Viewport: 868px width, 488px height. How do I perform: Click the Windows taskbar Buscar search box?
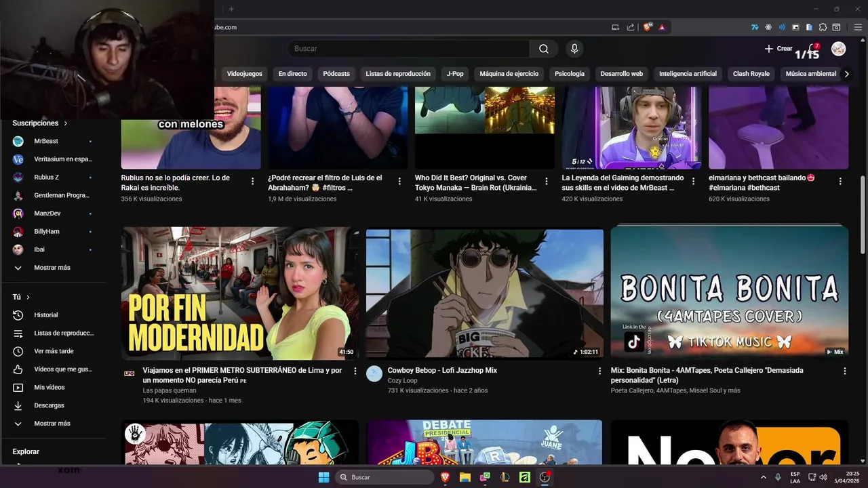384,477
